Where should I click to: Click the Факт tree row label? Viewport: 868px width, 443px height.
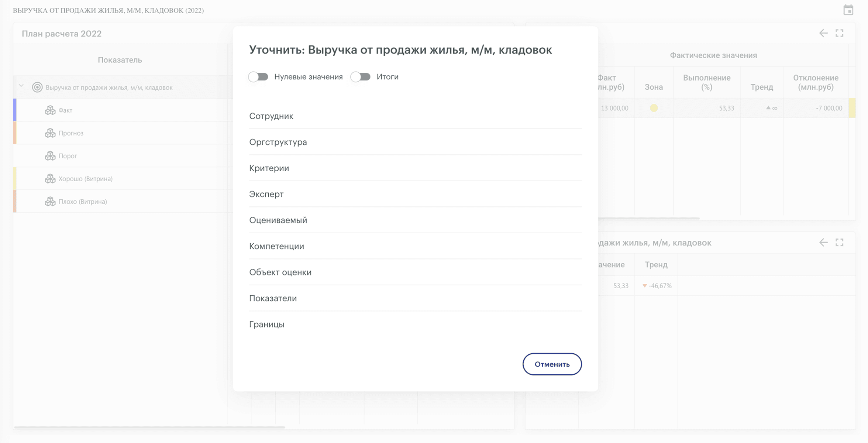[x=65, y=110]
